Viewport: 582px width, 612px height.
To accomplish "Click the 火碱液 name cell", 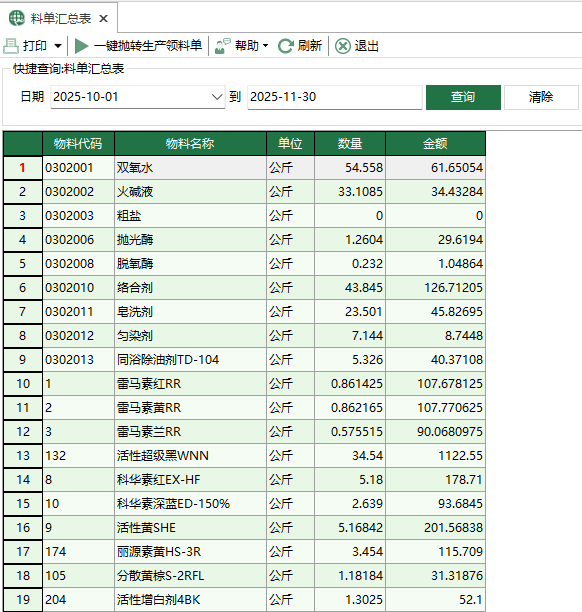I will [x=190, y=192].
